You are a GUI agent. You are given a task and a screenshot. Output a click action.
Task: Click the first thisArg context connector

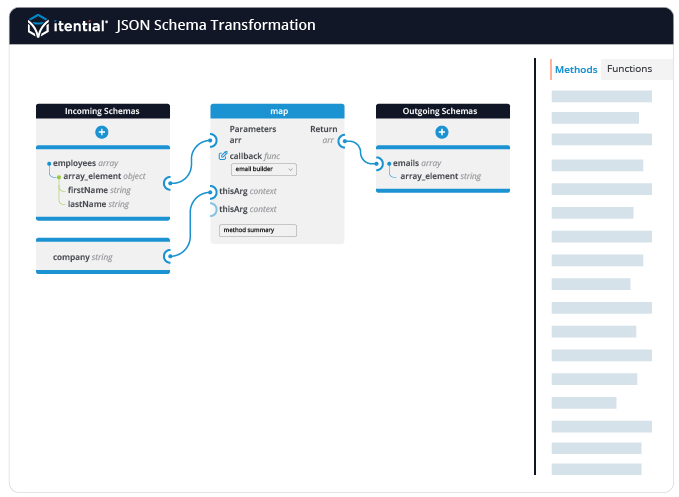[212, 191]
